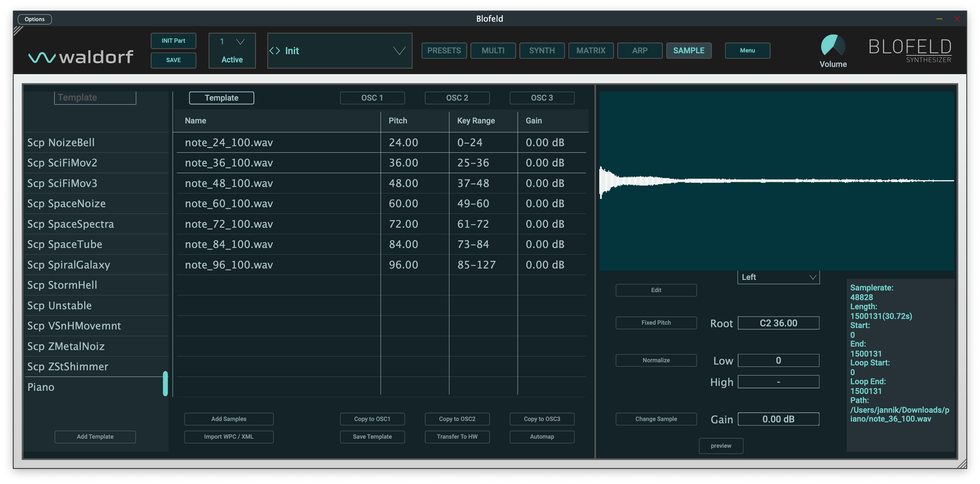This screenshot has width=980, height=484.
Task: Adjust the Volume knob
Action: (833, 45)
